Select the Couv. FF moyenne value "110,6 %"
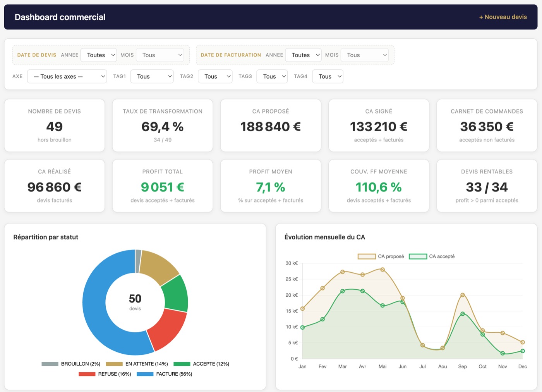Image resolution: width=542 pixels, height=392 pixels. [379, 187]
